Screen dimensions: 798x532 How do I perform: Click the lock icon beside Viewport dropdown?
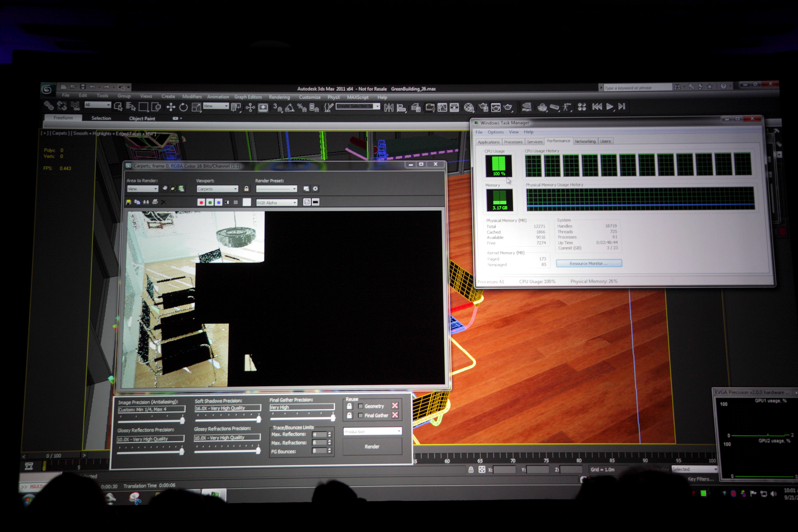coord(246,189)
